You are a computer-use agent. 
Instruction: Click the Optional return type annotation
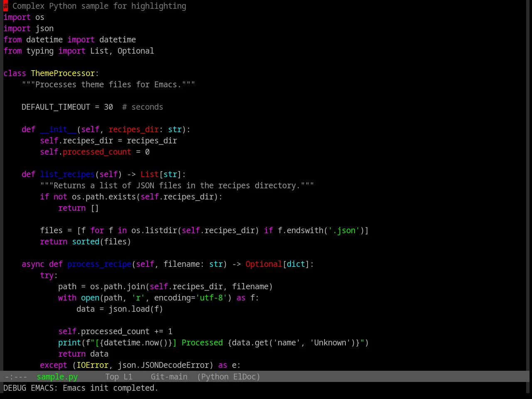(x=264, y=264)
